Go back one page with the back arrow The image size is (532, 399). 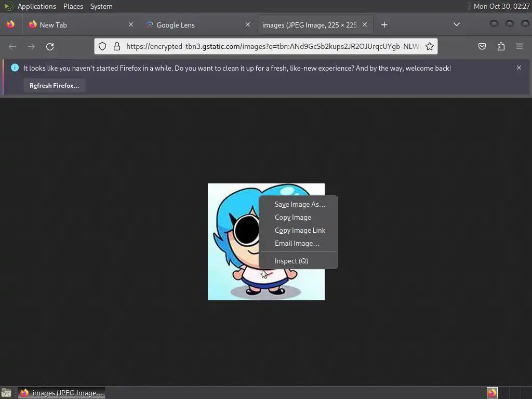coord(12,46)
